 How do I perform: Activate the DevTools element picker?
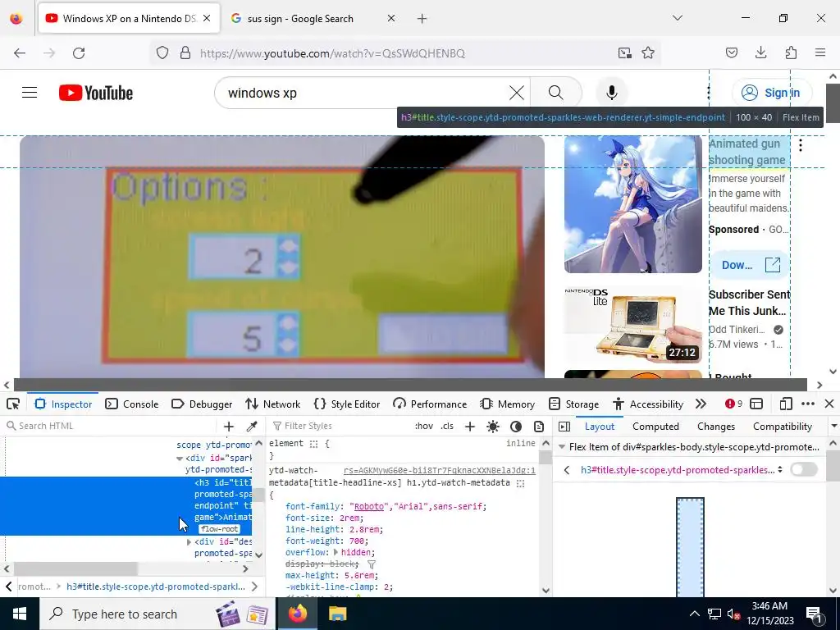click(x=13, y=404)
